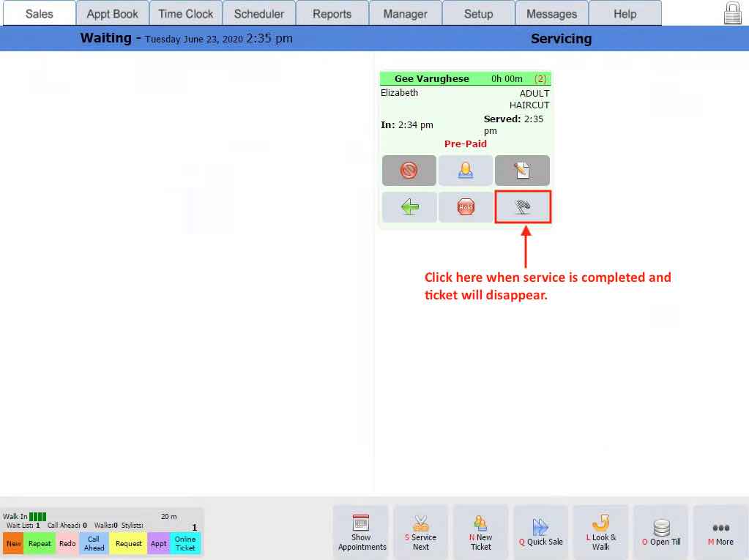
Task: Click the Pre-Paid label on ticket
Action: [x=465, y=143]
